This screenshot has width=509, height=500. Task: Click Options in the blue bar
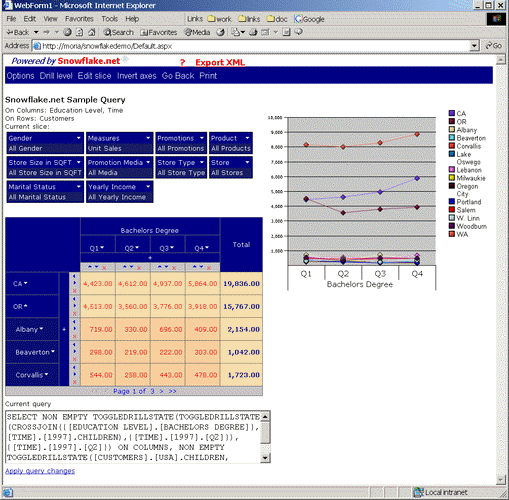point(20,76)
